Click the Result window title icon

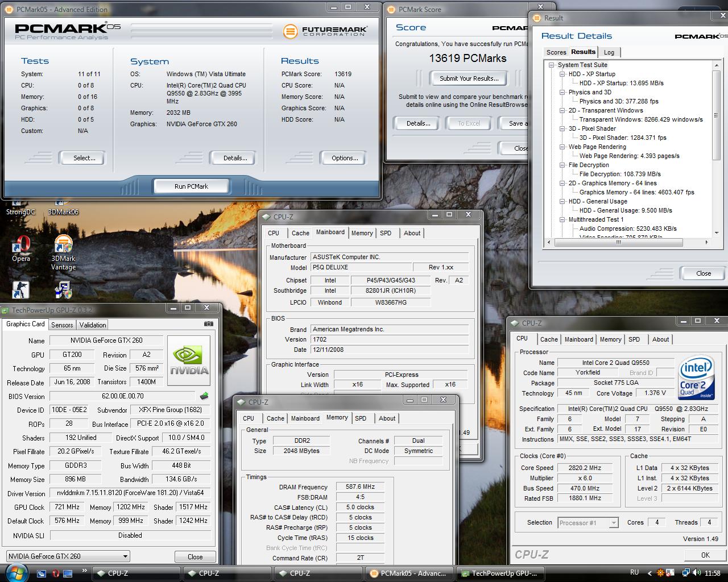pyautogui.click(x=537, y=18)
